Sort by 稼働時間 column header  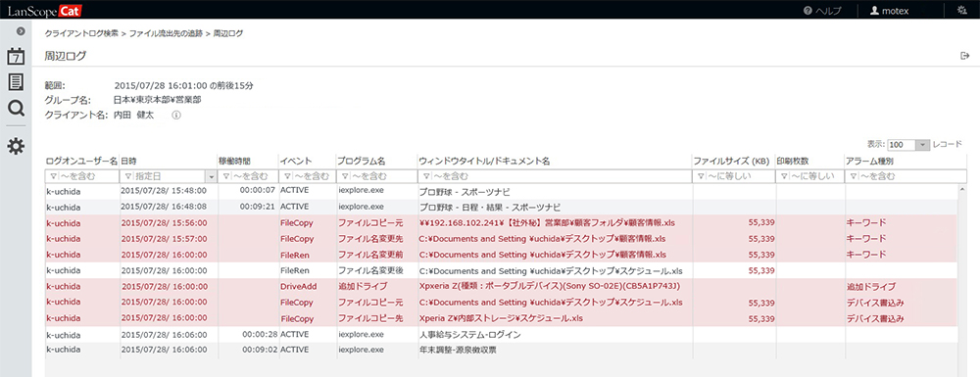click(234, 161)
